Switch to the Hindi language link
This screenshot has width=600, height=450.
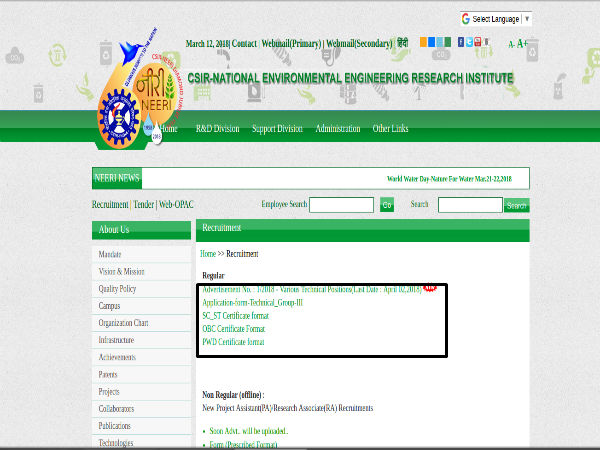point(402,43)
